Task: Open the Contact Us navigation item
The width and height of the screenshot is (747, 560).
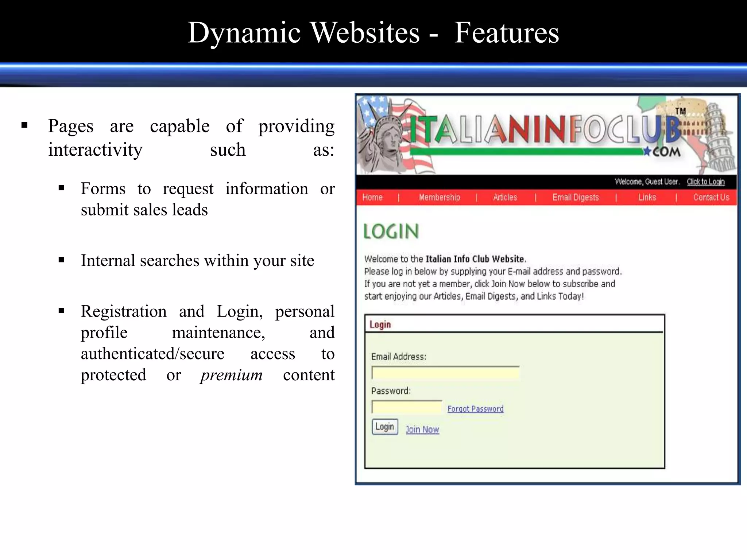Action: pos(711,197)
